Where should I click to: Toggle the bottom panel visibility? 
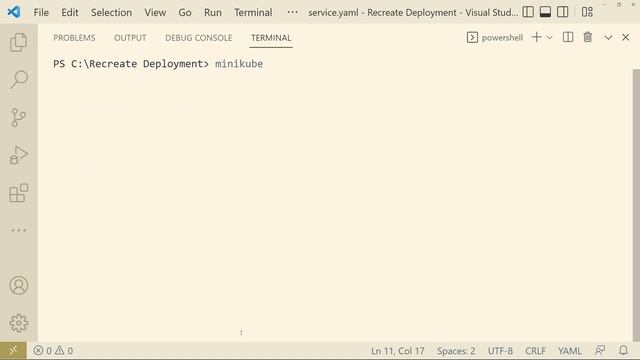tap(545, 12)
